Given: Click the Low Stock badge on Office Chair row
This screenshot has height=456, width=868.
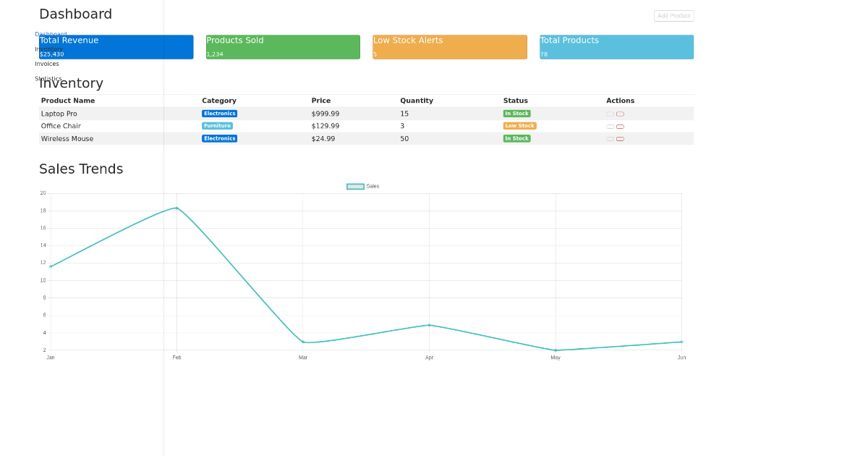Looking at the screenshot, I should pos(519,125).
